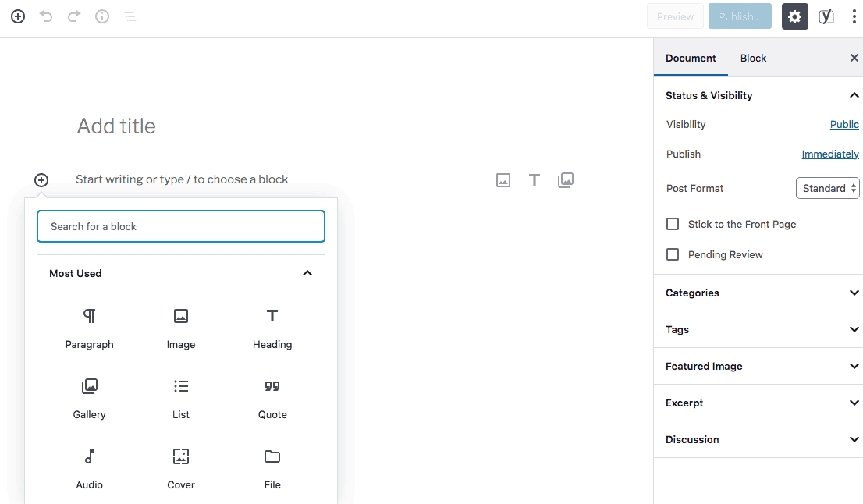Insert a heading via the inline T icon
This screenshot has width=863, height=504.
534,180
